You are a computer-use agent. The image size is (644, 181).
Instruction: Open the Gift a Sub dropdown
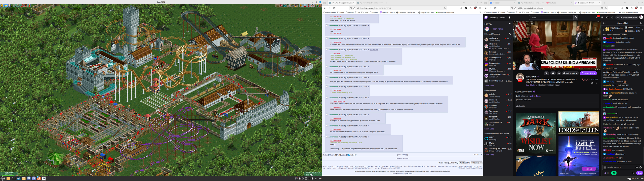pyautogui.click(x=571, y=73)
